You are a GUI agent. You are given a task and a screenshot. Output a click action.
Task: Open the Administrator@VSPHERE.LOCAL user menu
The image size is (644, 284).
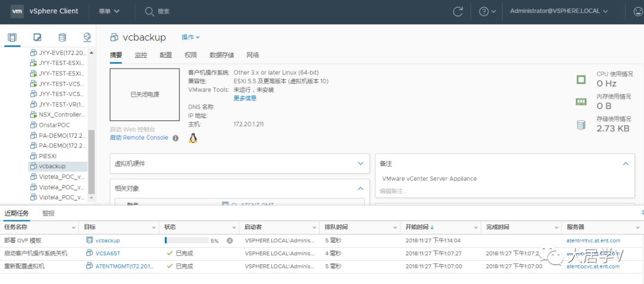[559, 11]
